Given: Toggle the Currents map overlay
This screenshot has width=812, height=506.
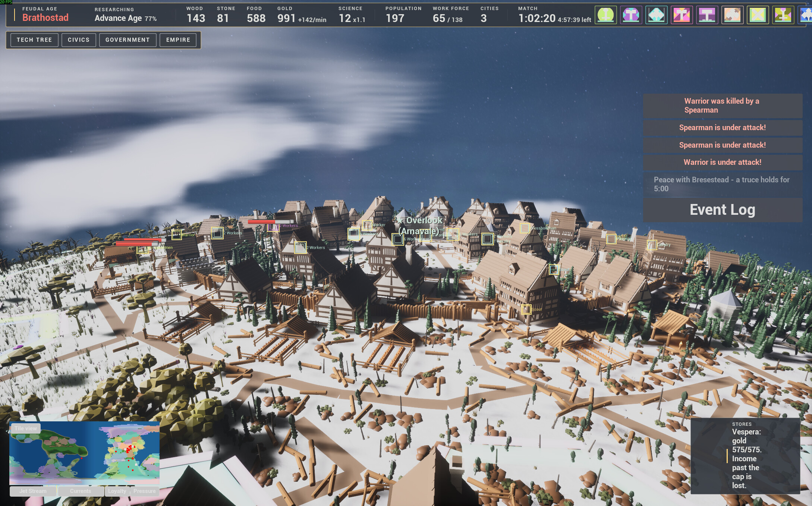Looking at the screenshot, I should 81,491.
